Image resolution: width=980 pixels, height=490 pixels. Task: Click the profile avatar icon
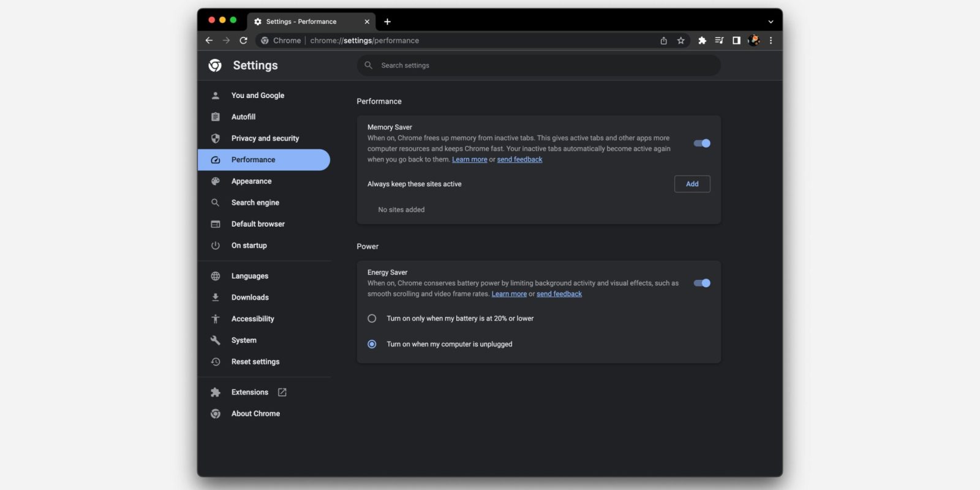pyautogui.click(x=754, y=40)
